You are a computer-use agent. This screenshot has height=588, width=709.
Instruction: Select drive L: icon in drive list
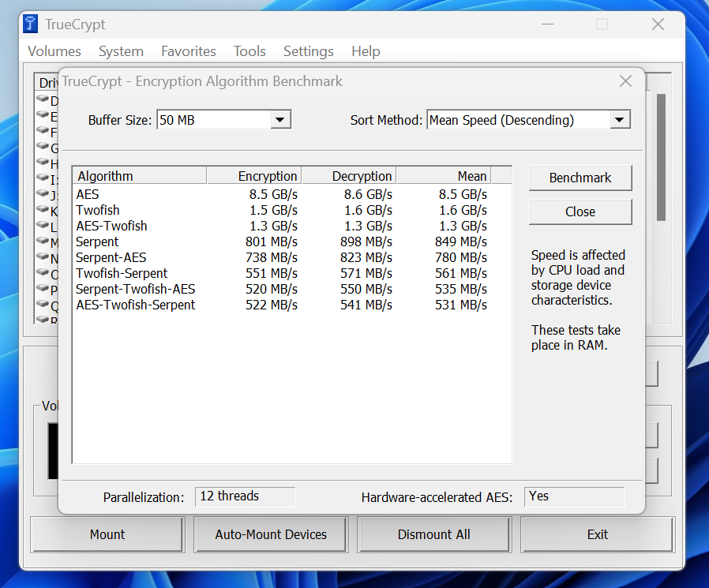click(43, 225)
